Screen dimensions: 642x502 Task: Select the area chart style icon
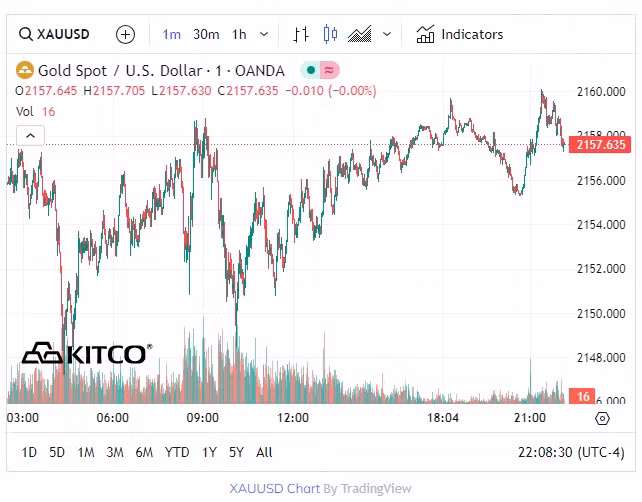(360, 34)
